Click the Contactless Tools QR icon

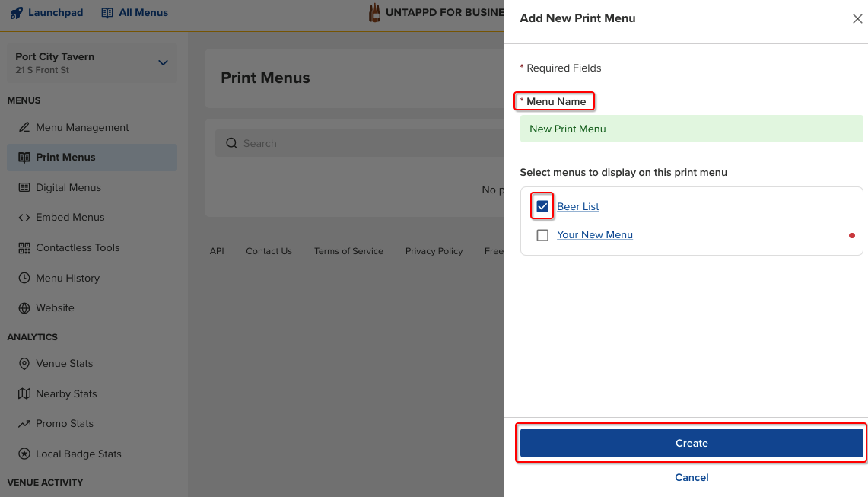(x=24, y=248)
